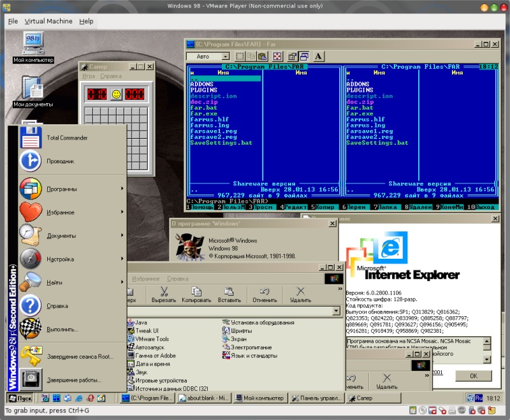Select the Мои документы desktop icon
This screenshot has height=420, width=510.
(33, 92)
